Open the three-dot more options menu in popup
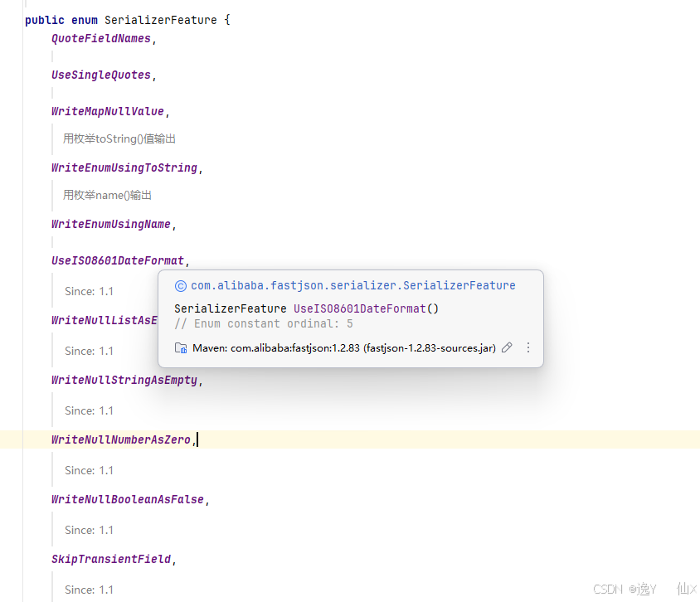Screen dimensions: 700x602 click(x=528, y=347)
